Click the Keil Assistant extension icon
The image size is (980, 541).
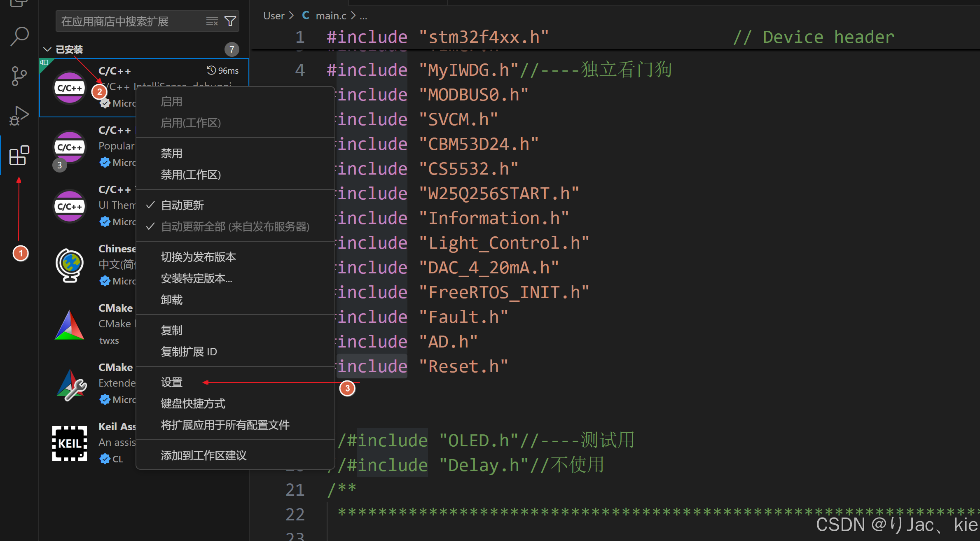[69, 443]
